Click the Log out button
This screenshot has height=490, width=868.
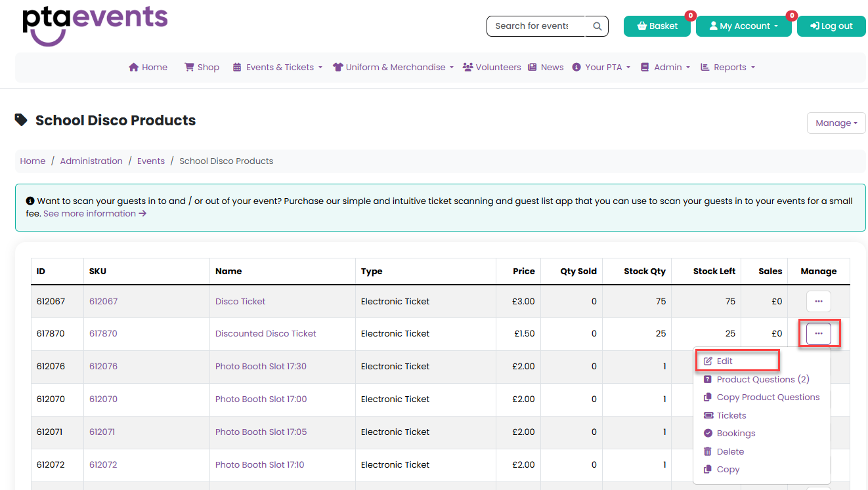(831, 26)
